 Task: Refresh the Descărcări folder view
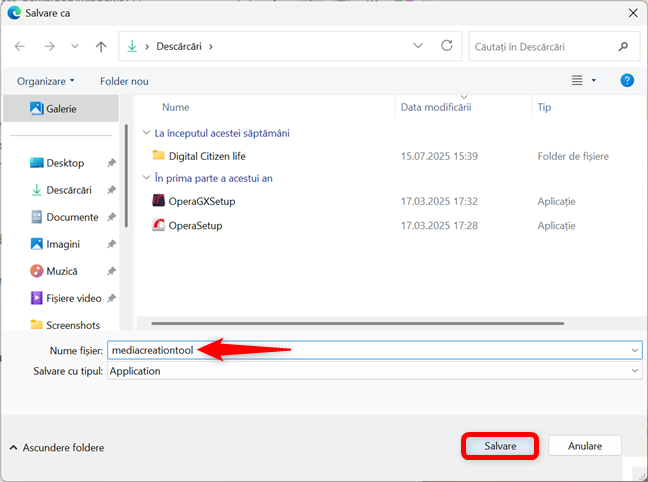pos(447,46)
